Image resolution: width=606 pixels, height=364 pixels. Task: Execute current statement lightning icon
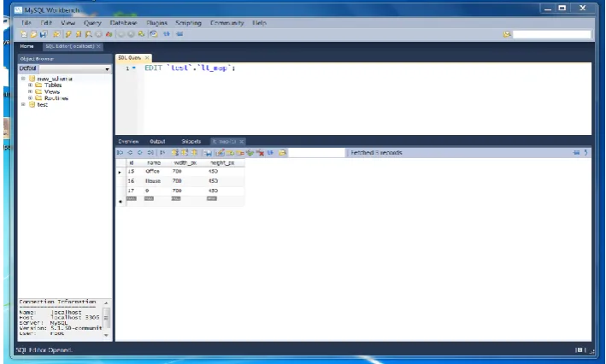click(x=79, y=34)
